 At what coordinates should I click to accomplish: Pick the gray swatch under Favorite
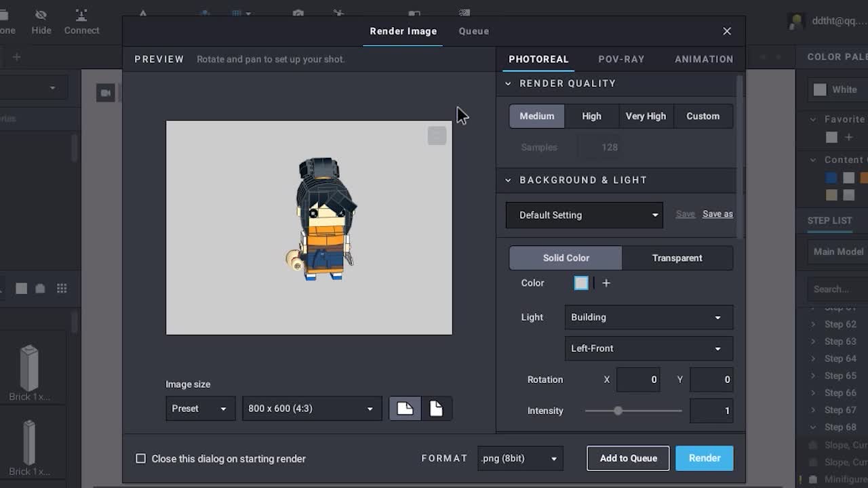831,138
